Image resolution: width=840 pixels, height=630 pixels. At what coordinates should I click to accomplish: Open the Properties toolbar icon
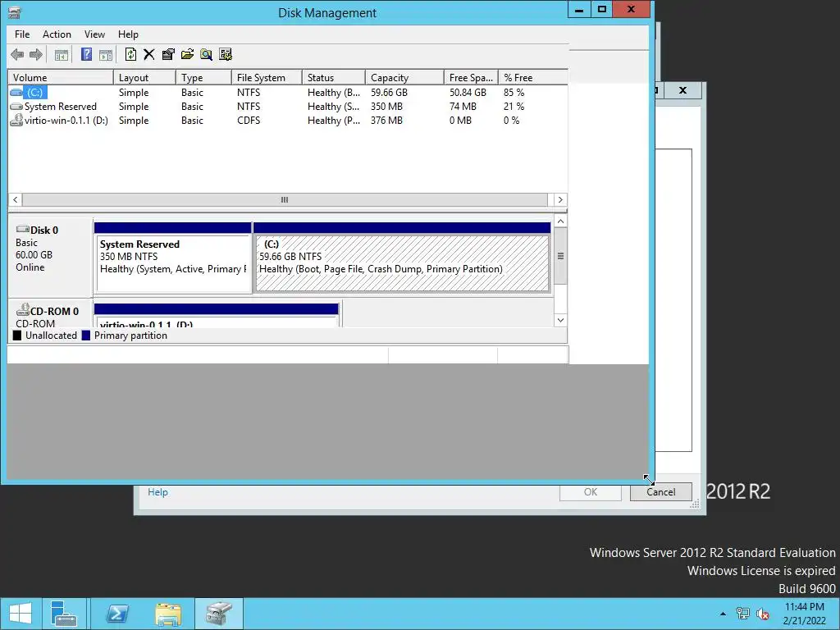coord(168,54)
